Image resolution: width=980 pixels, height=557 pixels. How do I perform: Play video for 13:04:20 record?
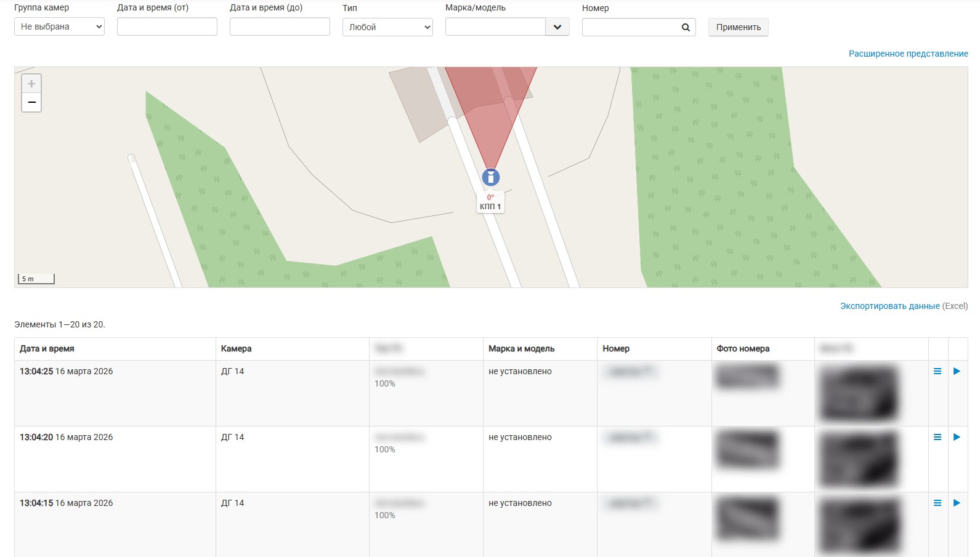point(957,437)
